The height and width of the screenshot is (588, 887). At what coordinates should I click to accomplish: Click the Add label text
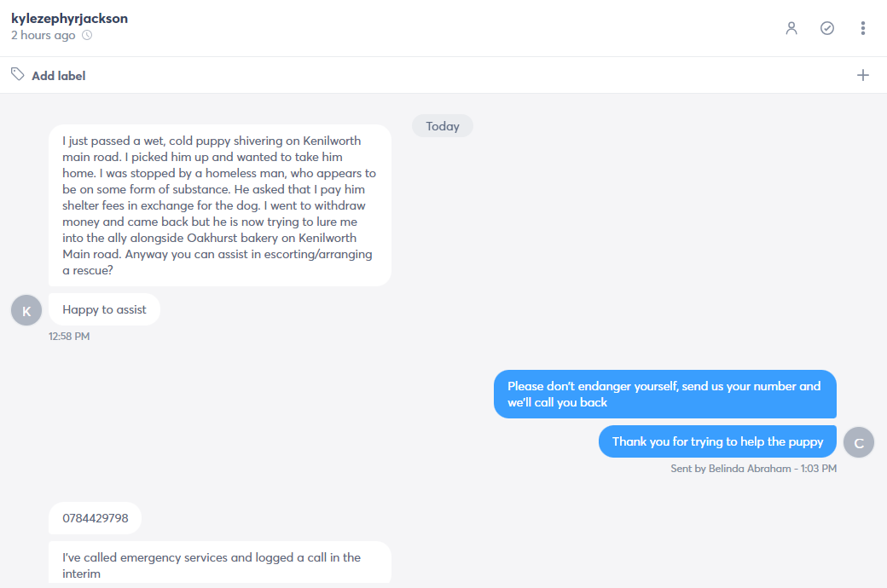[58, 76]
